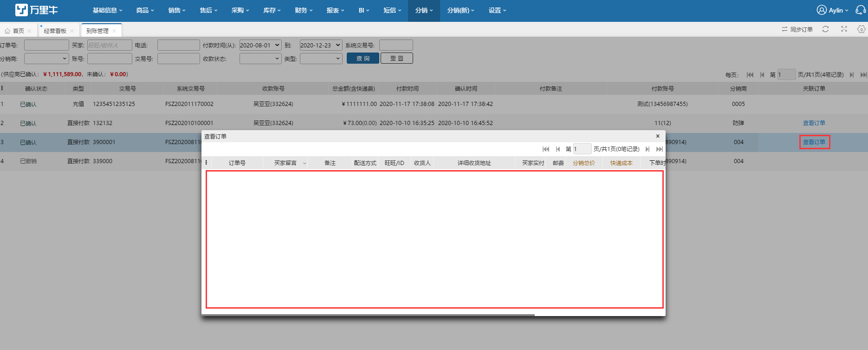Expand the 收款状态 dropdown
Viewport: 868px width, 350px height.
(x=260, y=59)
